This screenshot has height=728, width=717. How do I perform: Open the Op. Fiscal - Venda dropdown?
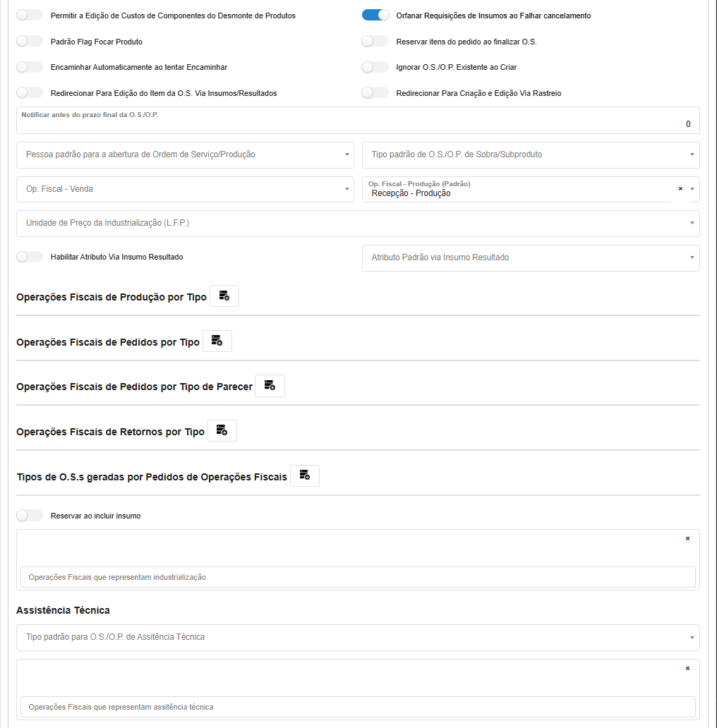click(185, 189)
